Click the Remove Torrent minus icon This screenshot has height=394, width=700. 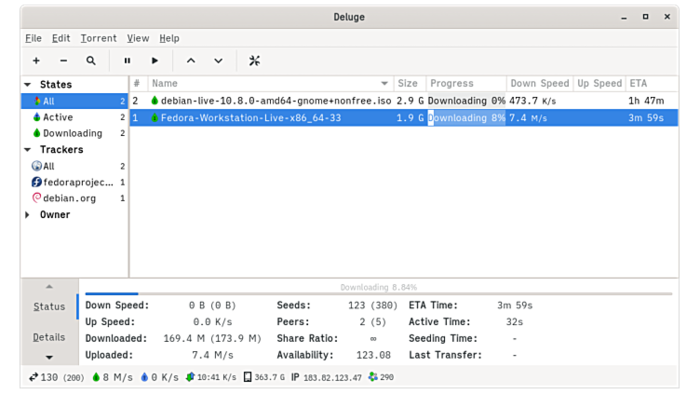pos(63,61)
